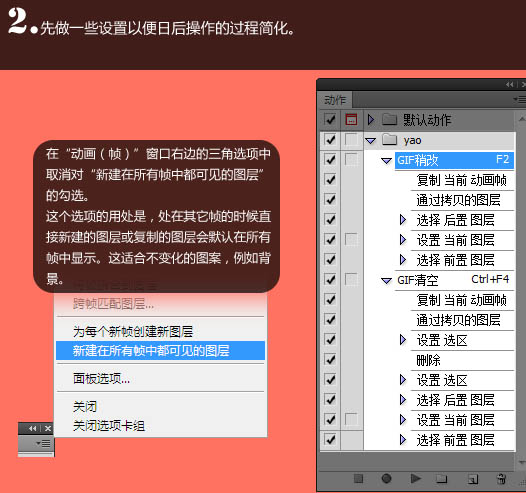Viewport: 526px width, 493px height.
Task: Uncheck the yao set checkbox
Action: tap(330, 140)
